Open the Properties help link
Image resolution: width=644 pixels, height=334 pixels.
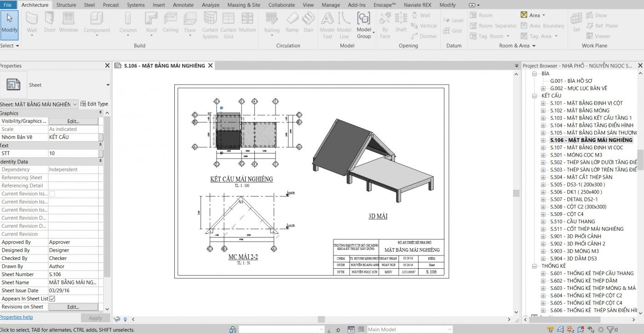click(x=16, y=317)
